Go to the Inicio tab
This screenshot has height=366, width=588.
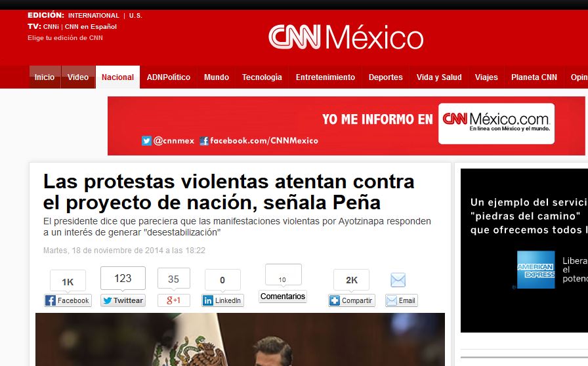[x=45, y=77]
